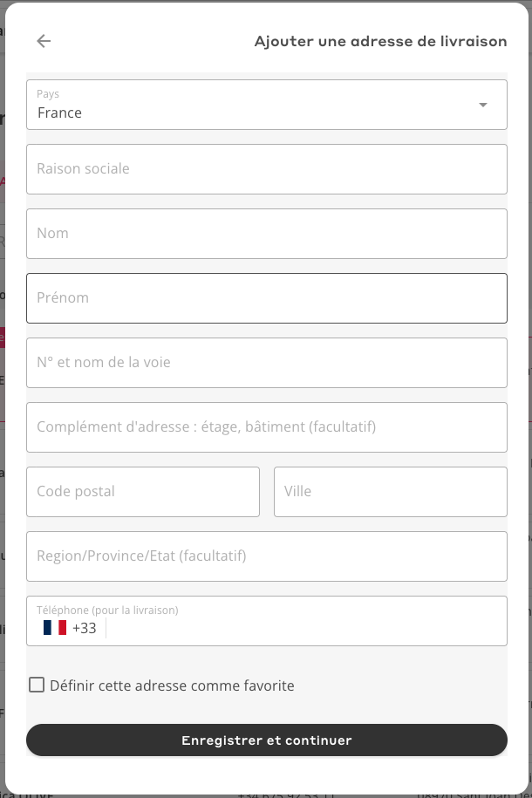This screenshot has width=532, height=798.
Task: Click Enregistrer et continuer button
Action: tap(267, 740)
